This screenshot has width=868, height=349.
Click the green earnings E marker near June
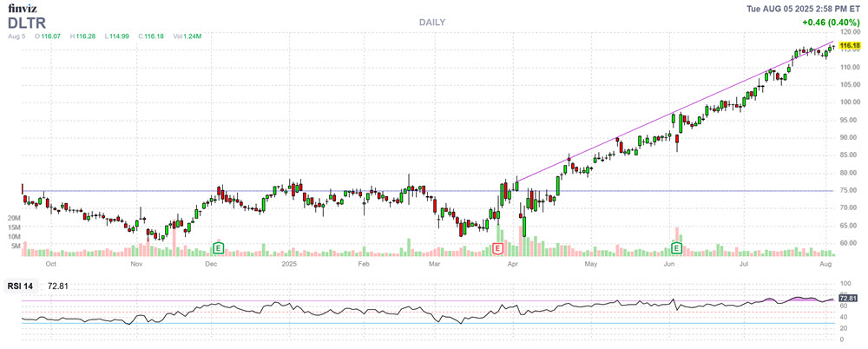pos(676,247)
